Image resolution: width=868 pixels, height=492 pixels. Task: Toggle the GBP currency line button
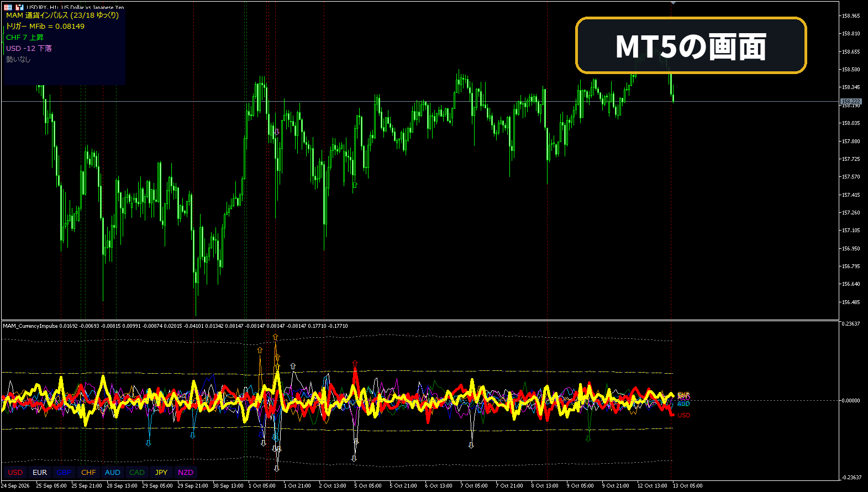pyautogui.click(x=64, y=473)
